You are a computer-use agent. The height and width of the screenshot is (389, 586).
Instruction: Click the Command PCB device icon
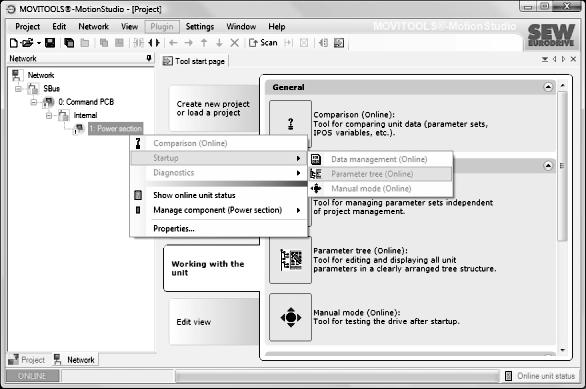[48, 102]
